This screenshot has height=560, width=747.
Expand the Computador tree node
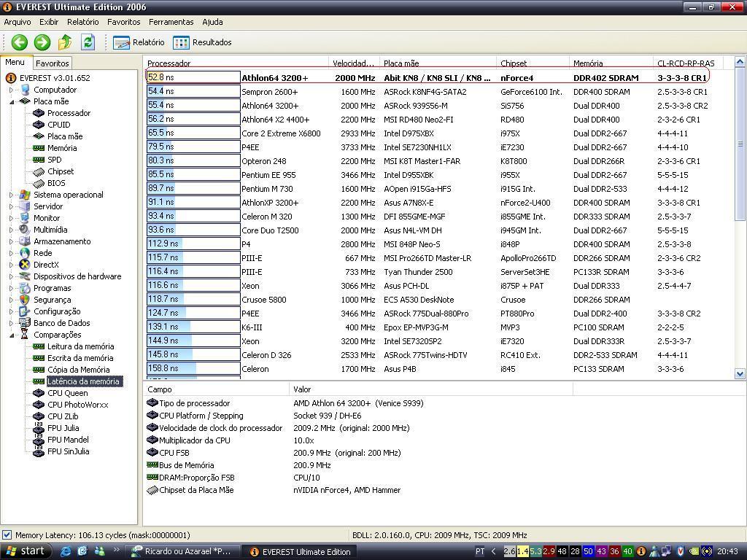click(x=12, y=90)
